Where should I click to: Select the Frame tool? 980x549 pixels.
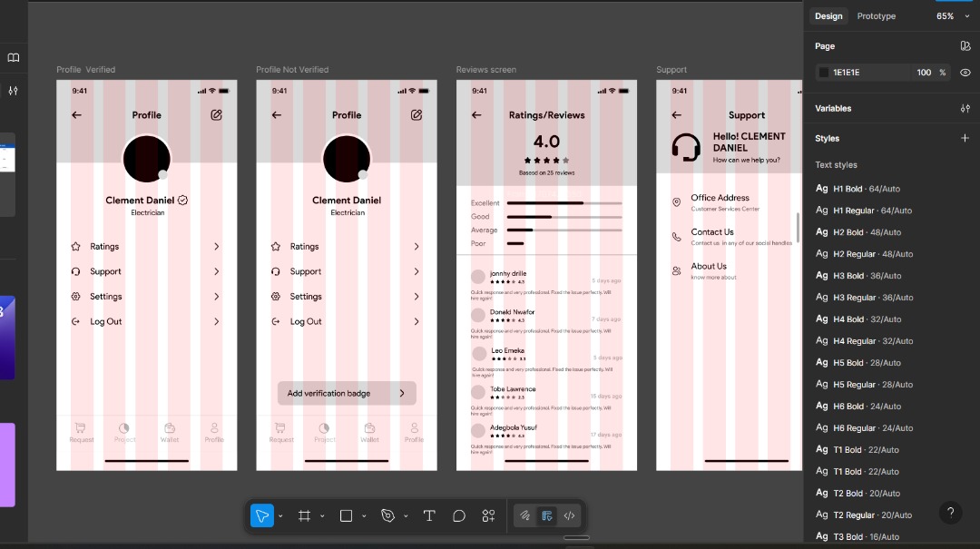[304, 515]
